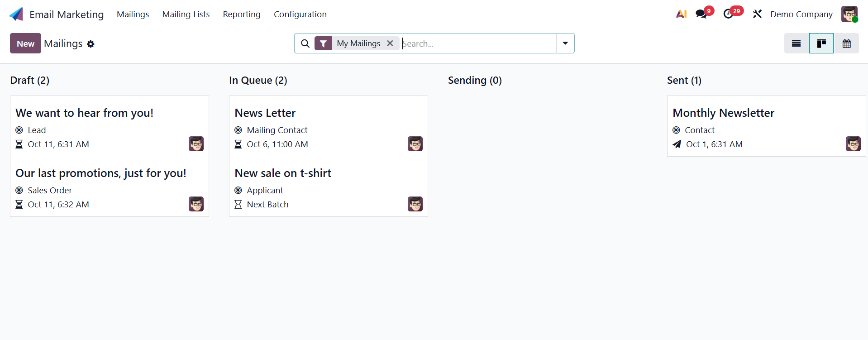
Task: Switch to kanban view
Action: pyautogui.click(x=821, y=43)
